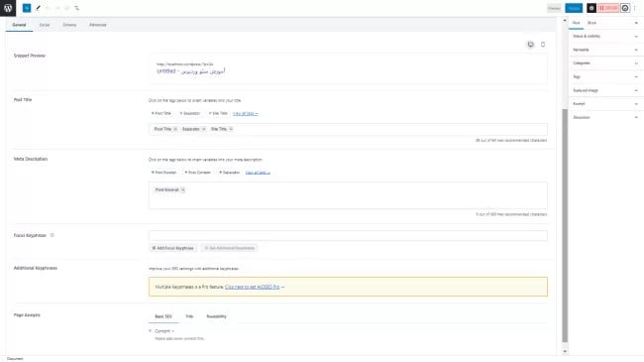Click into the Post Title tags field

(x=348, y=129)
